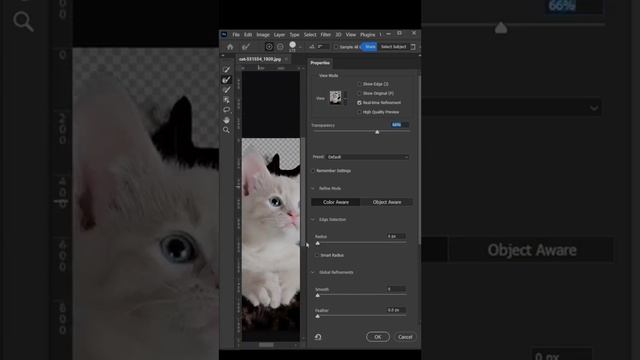The image size is (640, 360).
Task: Click the Transparency slider handle
Action: tap(377, 132)
